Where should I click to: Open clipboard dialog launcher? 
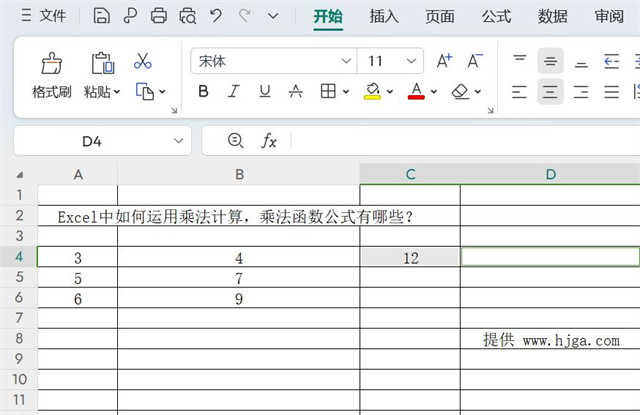174,110
